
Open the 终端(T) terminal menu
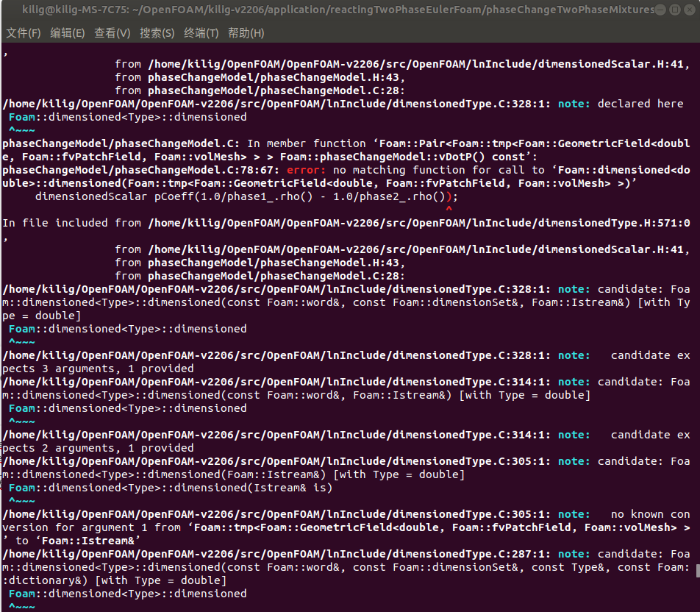tap(201, 33)
